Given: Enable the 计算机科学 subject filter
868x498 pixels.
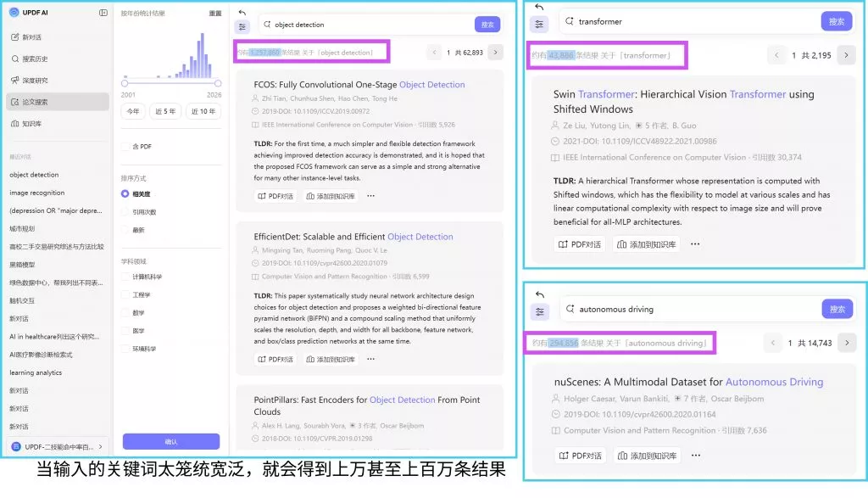Looking at the screenshot, I should [x=125, y=277].
